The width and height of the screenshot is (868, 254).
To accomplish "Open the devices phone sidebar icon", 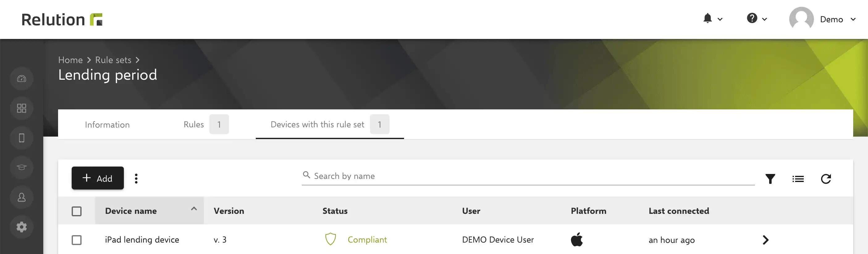I will tap(22, 138).
